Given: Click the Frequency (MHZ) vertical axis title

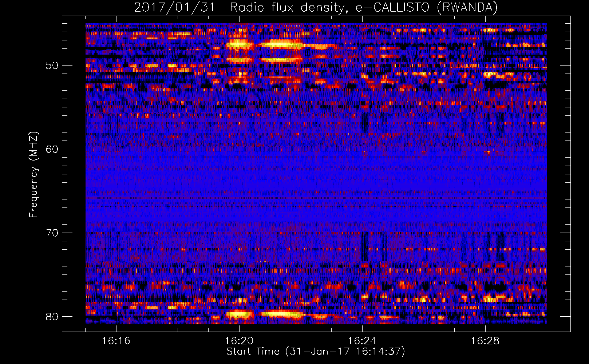Looking at the screenshot, I should (x=33, y=174).
